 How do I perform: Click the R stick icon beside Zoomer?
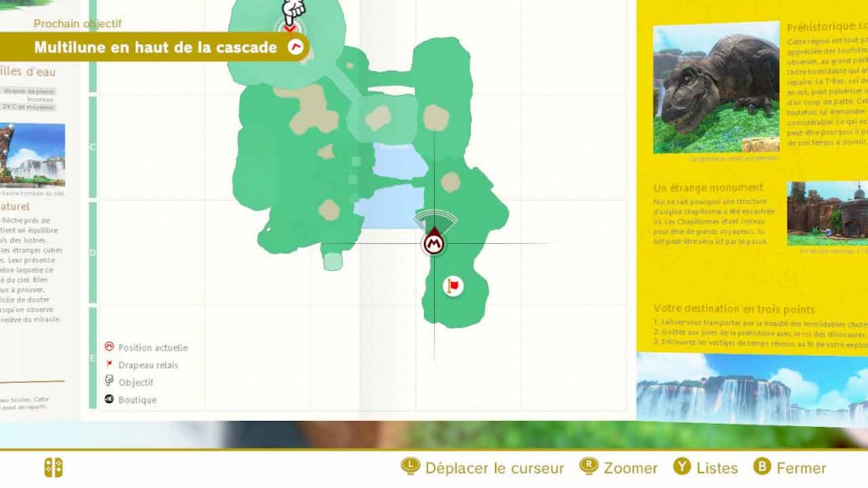tap(588, 467)
